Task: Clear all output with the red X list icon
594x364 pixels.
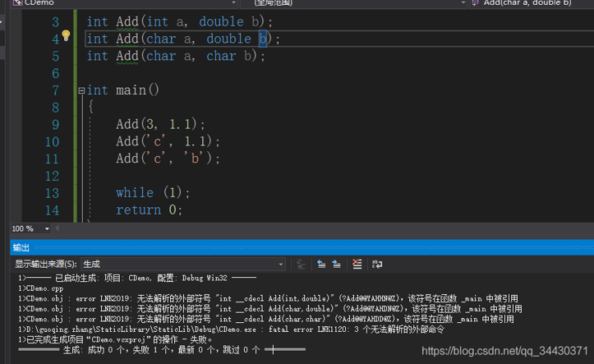Action: point(357,264)
